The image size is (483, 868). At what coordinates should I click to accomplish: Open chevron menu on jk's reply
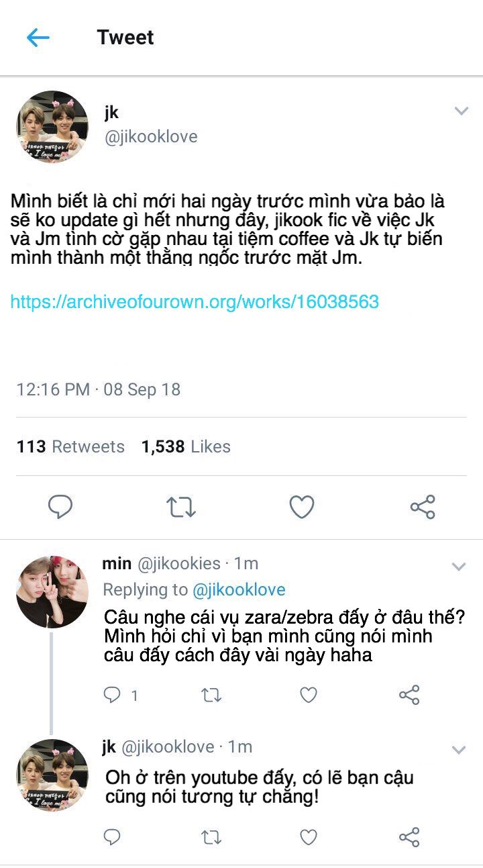[x=459, y=750]
